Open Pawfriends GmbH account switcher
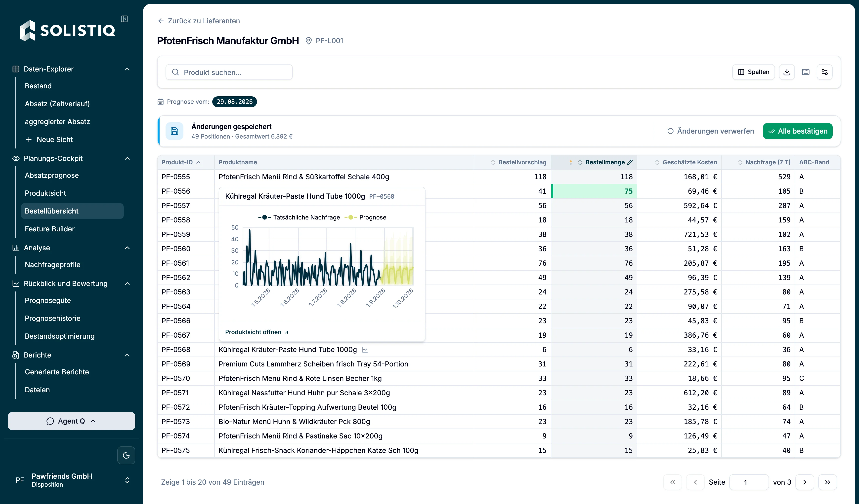This screenshot has width=859, height=504. [72, 480]
